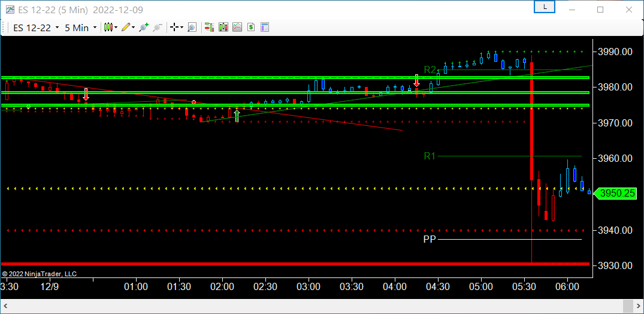Click the 02:00 time axis label
The height and width of the screenshot is (314, 644).
(222, 286)
